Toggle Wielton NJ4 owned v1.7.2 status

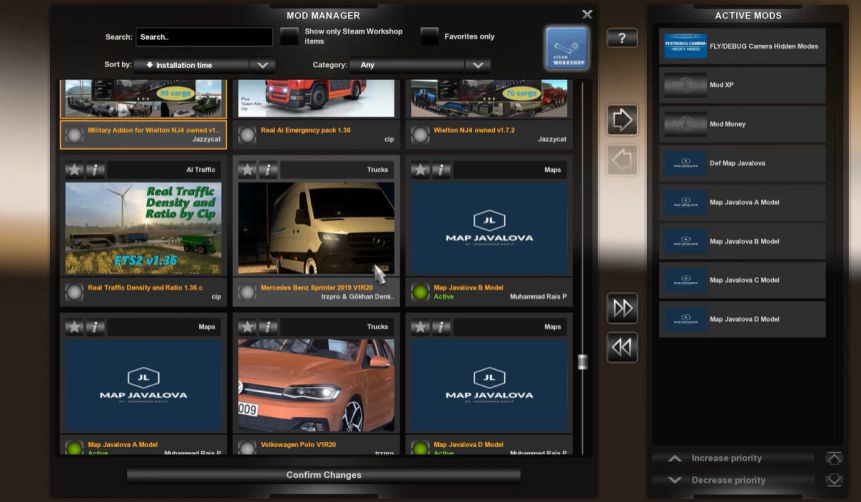point(420,135)
